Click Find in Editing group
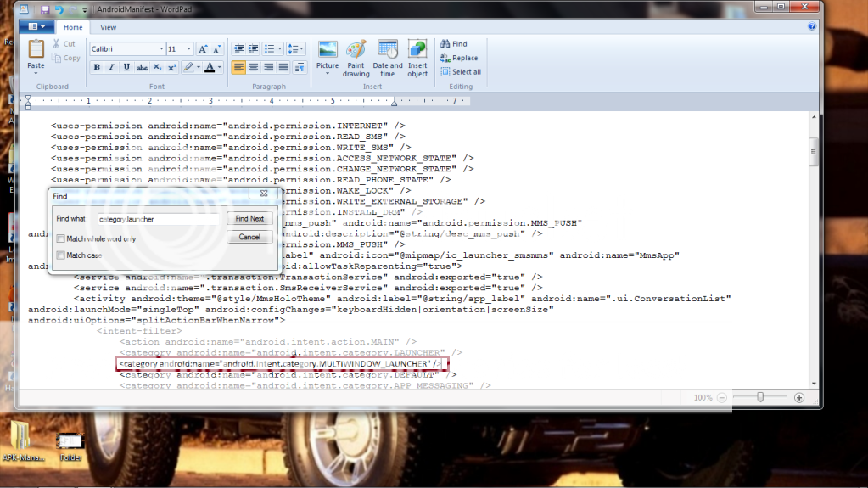The height and width of the screenshot is (488, 868). coord(454,44)
